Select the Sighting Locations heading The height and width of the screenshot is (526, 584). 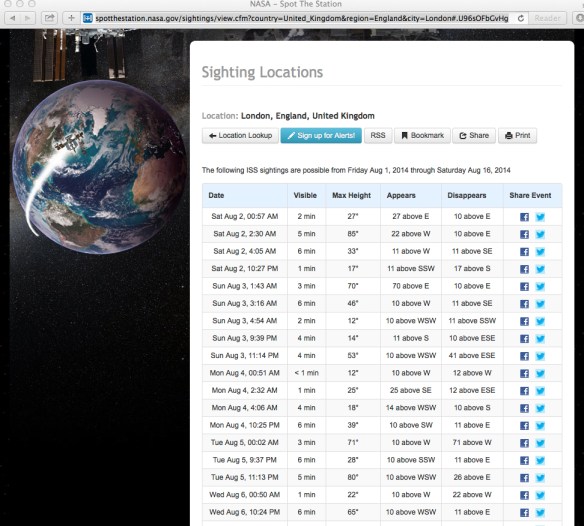tap(262, 72)
